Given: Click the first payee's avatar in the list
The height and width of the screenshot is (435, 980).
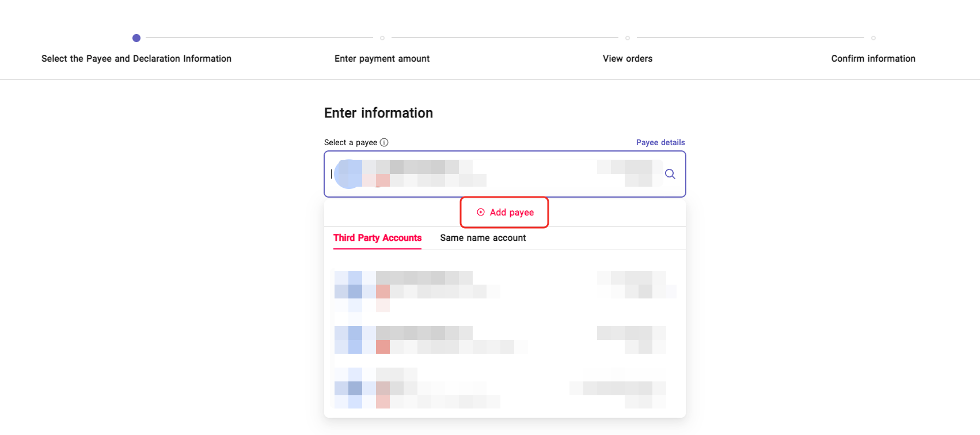Looking at the screenshot, I should pos(348,285).
